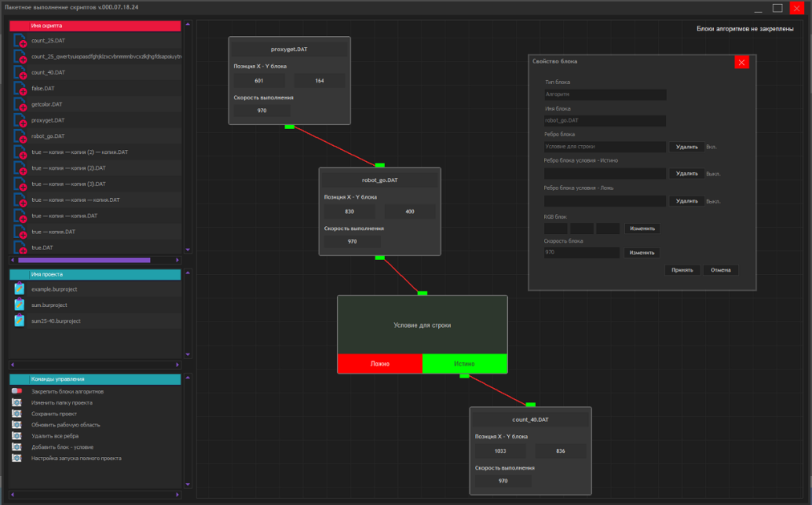The height and width of the screenshot is (505, 812).
Task: Click the green input connector above the Условие для строки block
Action: tap(422, 293)
